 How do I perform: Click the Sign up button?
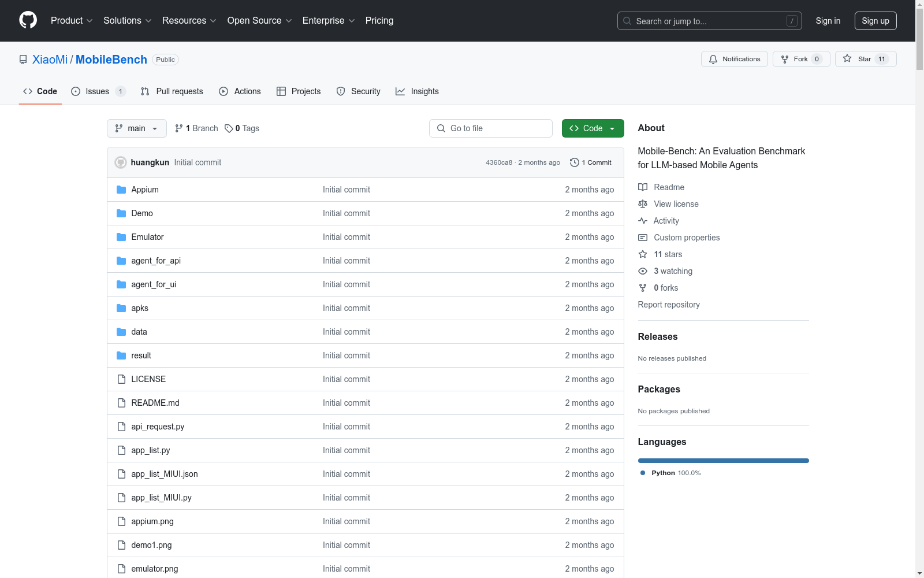(875, 21)
